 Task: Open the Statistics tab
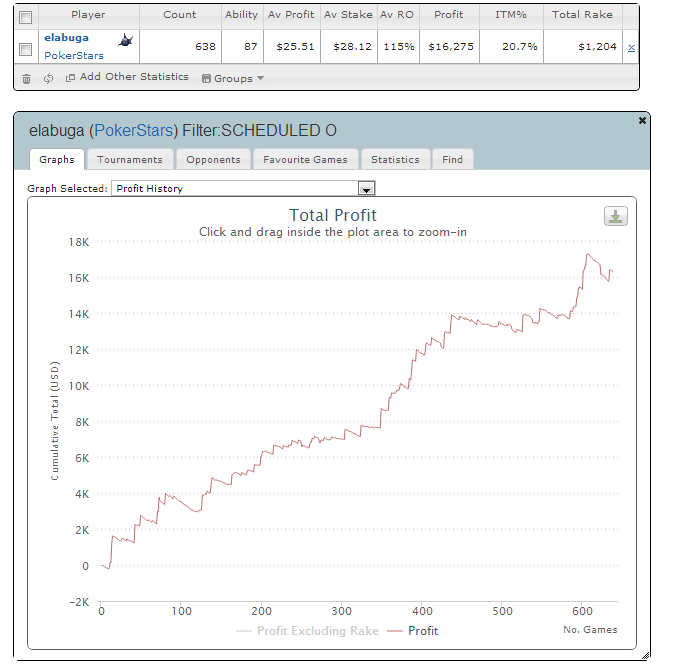coord(395,159)
